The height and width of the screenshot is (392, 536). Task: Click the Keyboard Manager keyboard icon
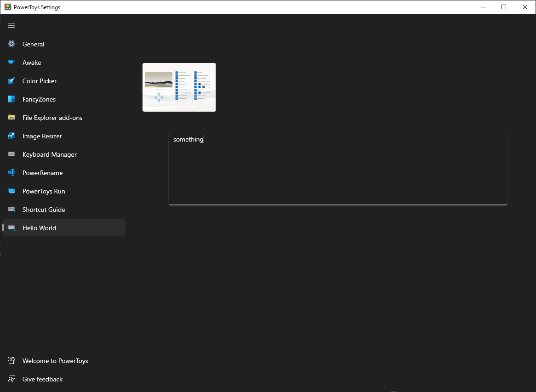click(11, 154)
